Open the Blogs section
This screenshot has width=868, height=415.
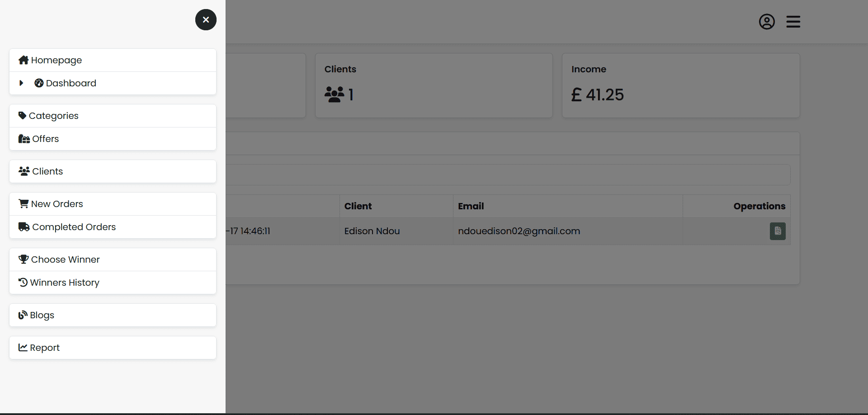42,315
